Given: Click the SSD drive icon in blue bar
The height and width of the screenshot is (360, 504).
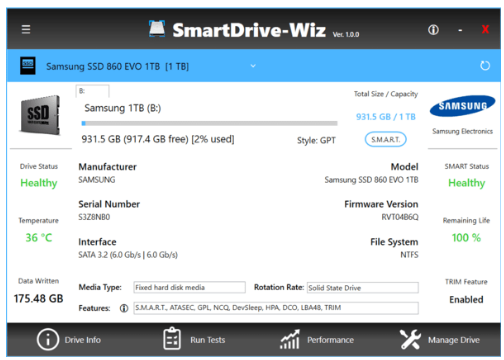Looking at the screenshot, I should pyautogui.click(x=28, y=66).
